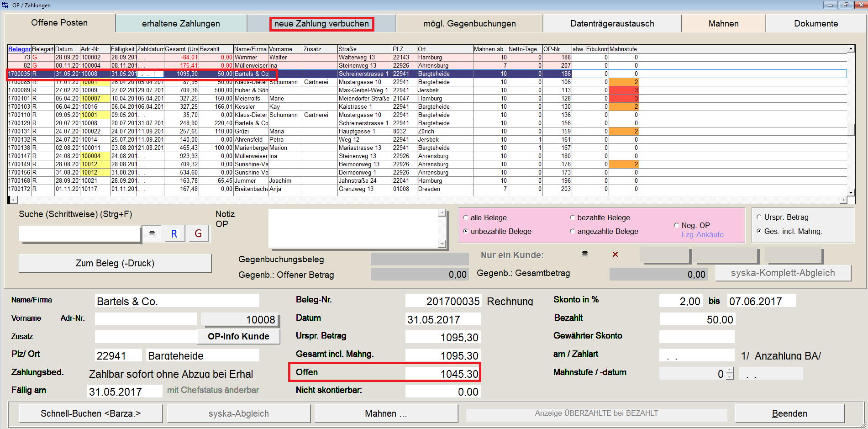Image resolution: width=868 pixels, height=429 pixels.
Task: Click table horizontal scrollbar right arrow
Action: point(843,200)
